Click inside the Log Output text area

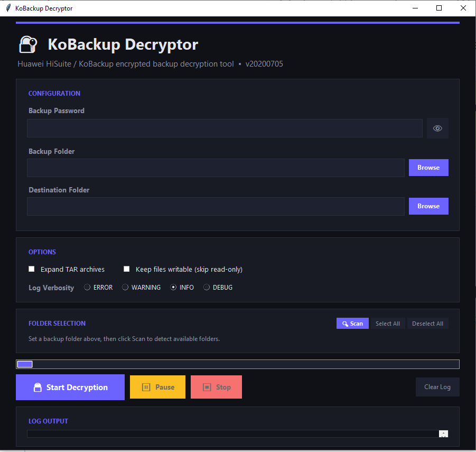click(x=233, y=434)
